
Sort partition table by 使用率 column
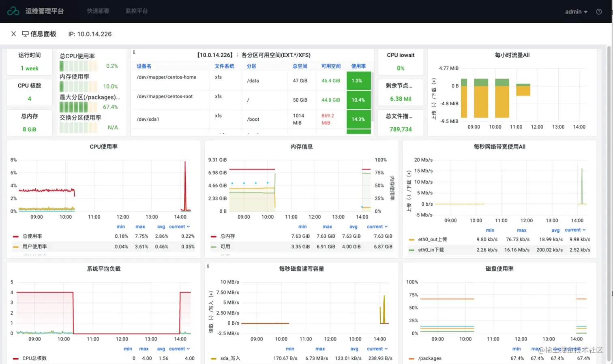[x=358, y=66]
